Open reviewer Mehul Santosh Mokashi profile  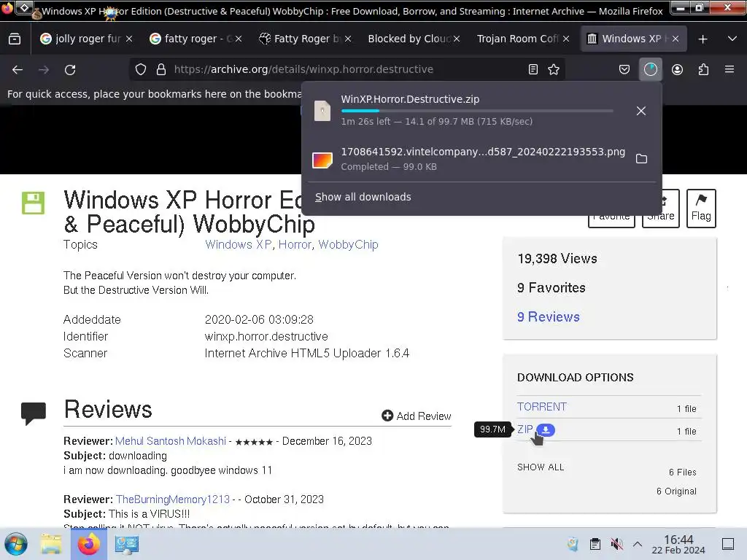(x=171, y=441)
